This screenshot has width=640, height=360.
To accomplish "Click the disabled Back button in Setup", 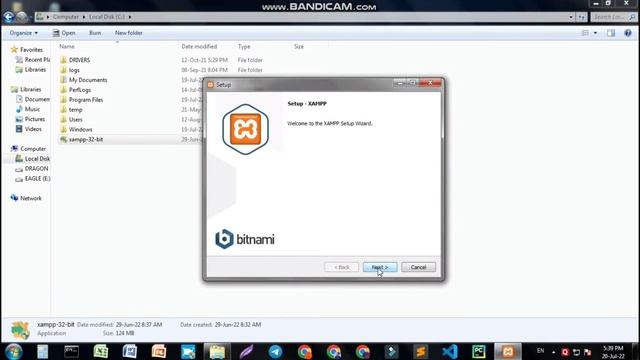I will [x=341, y=267].
